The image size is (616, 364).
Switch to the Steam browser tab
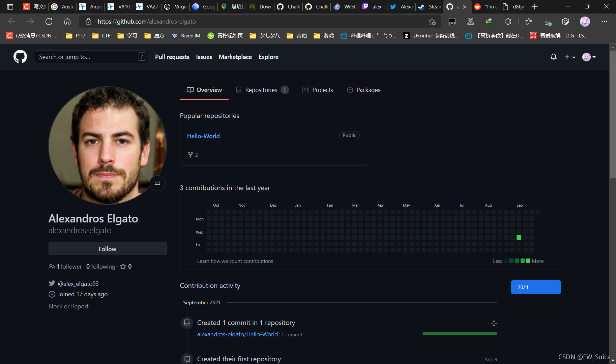point(429,6)
